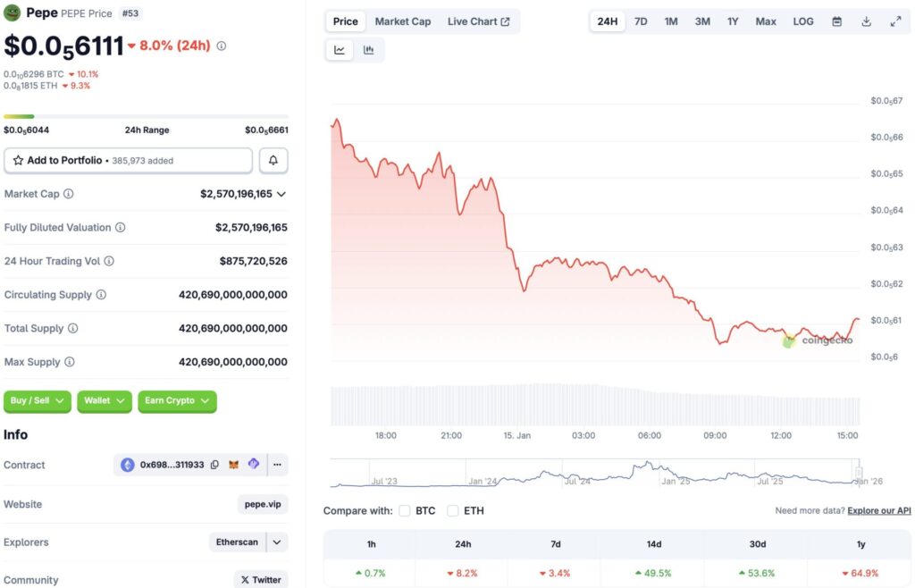Switch to the Market Cap tab

(402, 21)
